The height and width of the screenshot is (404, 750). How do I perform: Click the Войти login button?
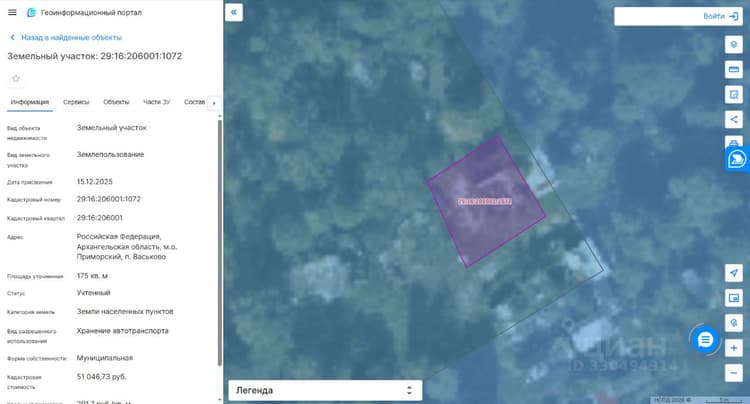tap(714, 16)
